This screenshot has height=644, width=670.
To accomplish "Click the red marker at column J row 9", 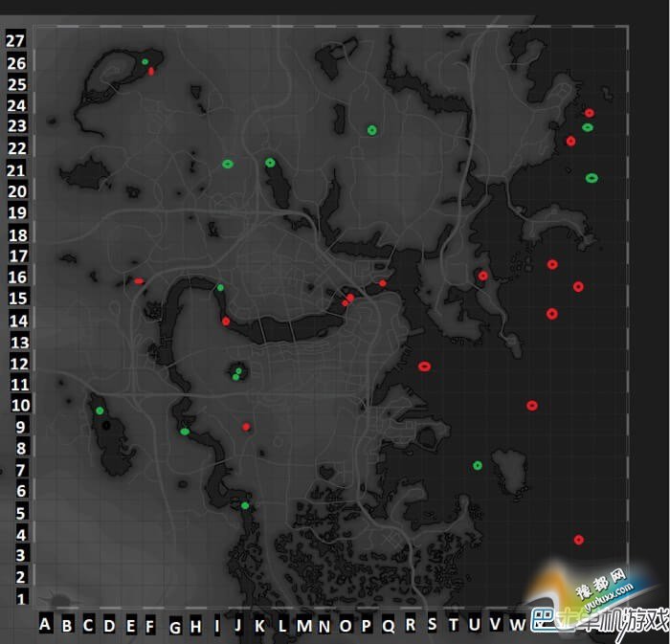I will tap(246, 427).
